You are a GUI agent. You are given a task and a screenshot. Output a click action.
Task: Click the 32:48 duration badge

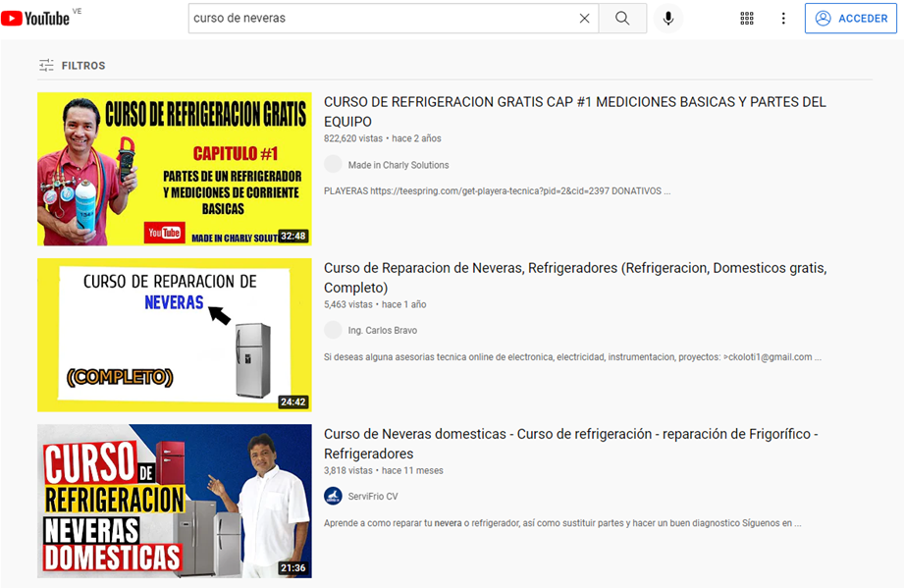point(293,236)
